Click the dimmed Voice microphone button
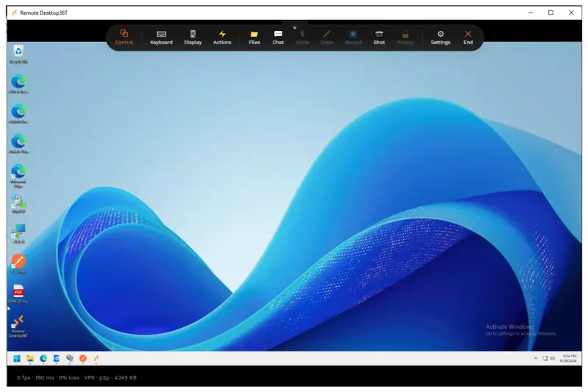This screenshot has height=392, width=588. pos(302,38)
